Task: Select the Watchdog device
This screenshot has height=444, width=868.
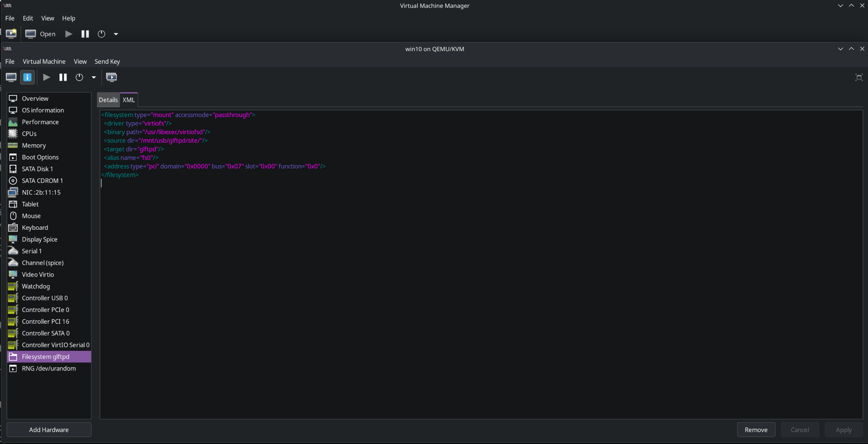Action: pos(36,286)
